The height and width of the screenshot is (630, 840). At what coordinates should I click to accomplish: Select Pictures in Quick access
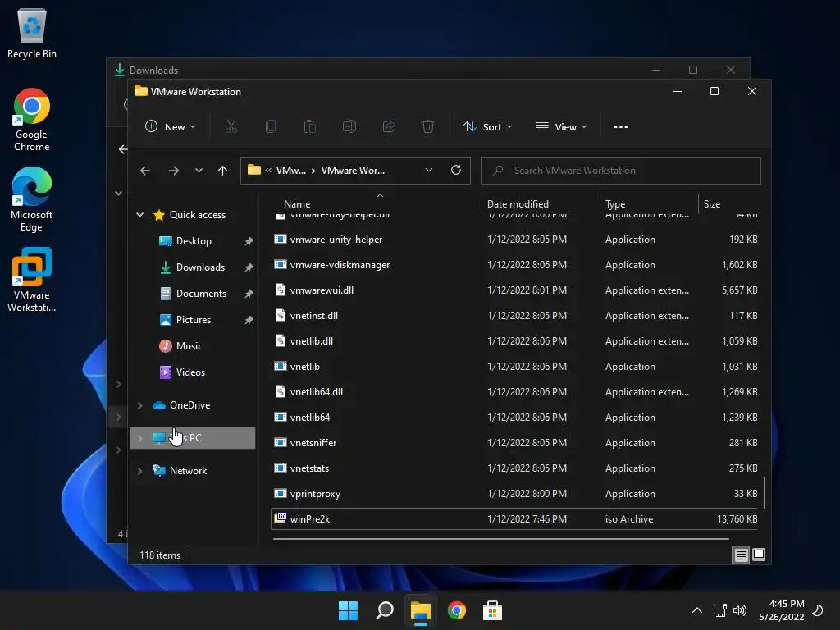point(194,320)
